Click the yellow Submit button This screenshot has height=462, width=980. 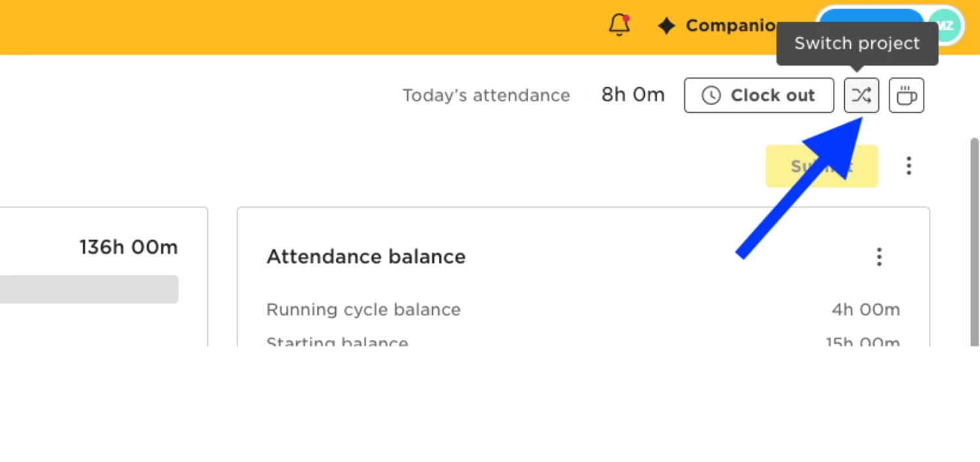821,166
